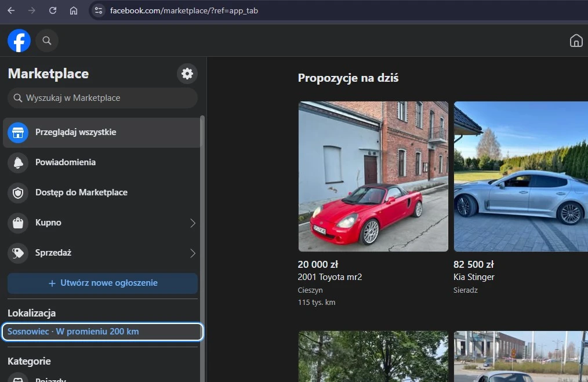Open the Dostęp do Marketplace item
The width and height of the screenshot is (588, 382).
pyautogui.click(x=102, y=192)
